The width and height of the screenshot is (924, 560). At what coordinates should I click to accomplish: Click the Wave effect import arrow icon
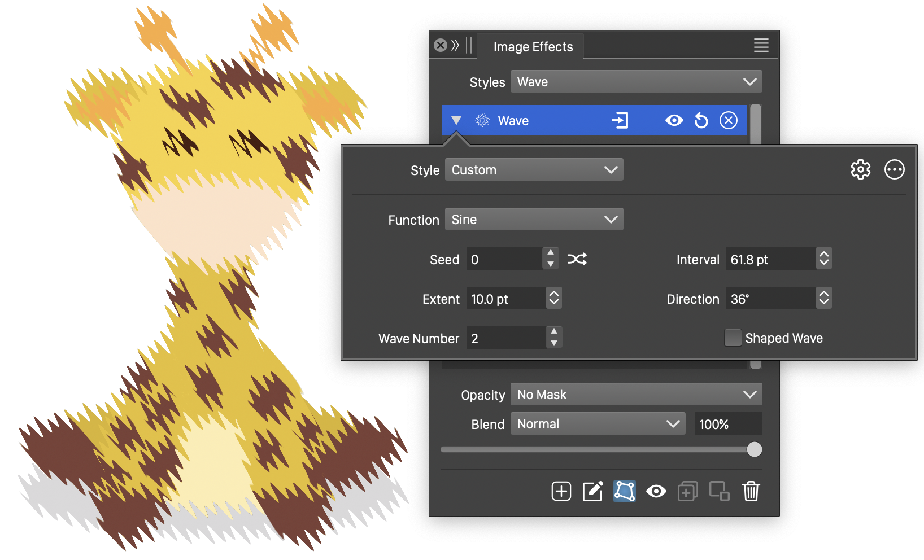(620, 121)
